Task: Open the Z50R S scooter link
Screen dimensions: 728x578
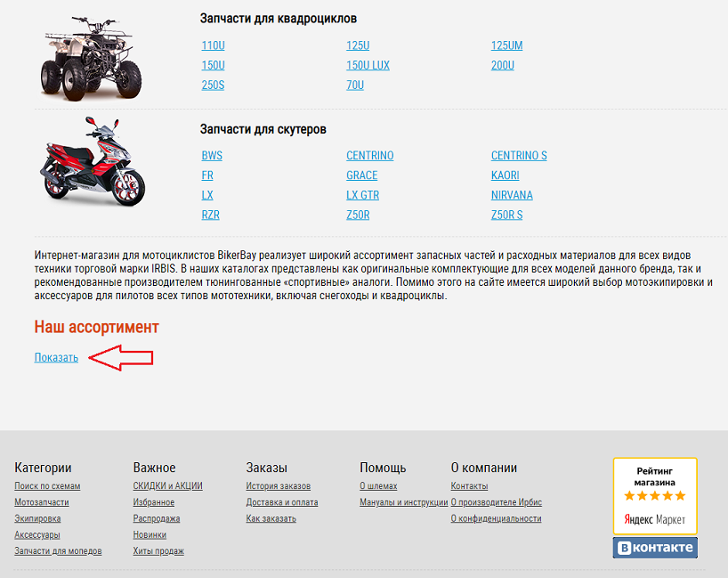Action: [x=507, y=216]
